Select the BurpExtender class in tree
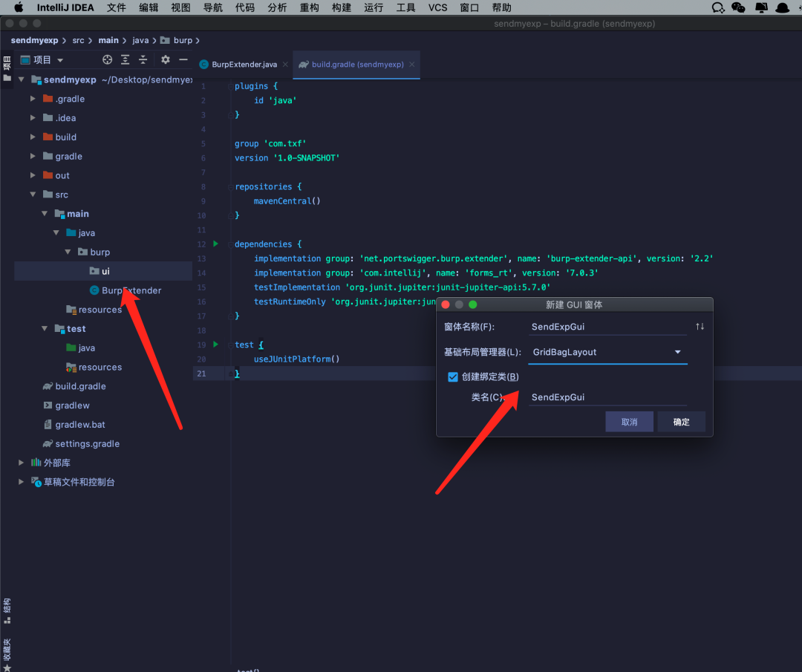 125,290
